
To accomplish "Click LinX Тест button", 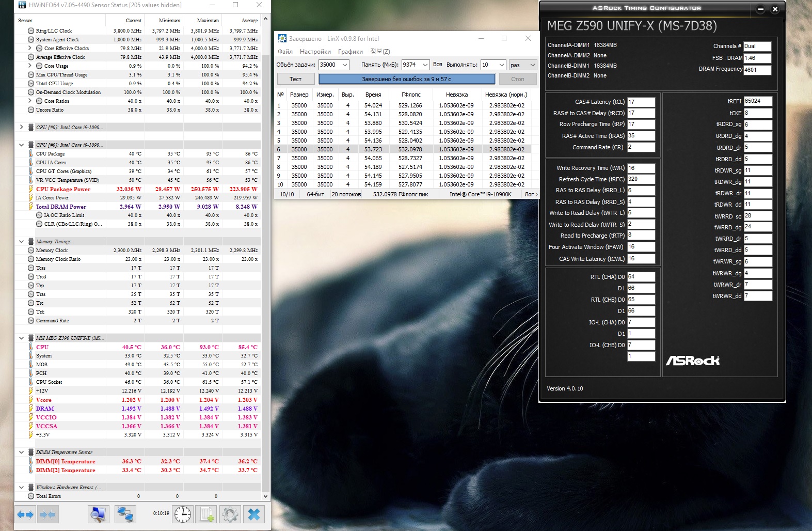I will tap(295, 79).
